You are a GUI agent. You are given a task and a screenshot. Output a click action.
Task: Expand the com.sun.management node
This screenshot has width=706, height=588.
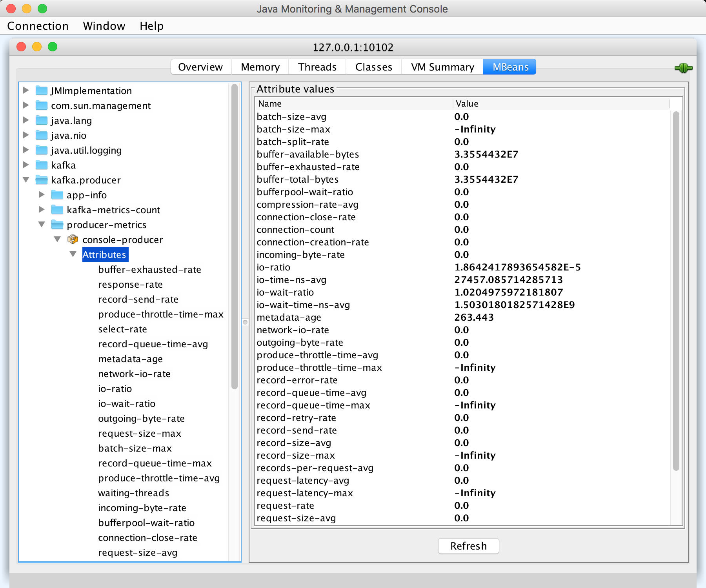[x=26, y=105]
